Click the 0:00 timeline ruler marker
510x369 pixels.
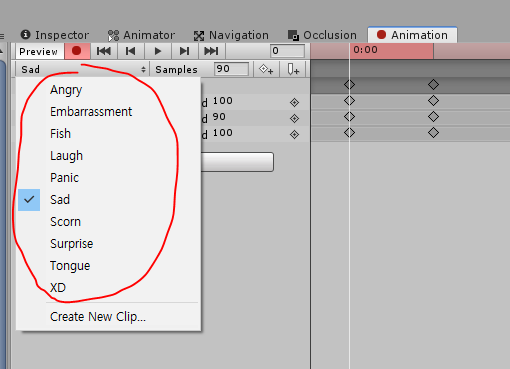(365, 50)
